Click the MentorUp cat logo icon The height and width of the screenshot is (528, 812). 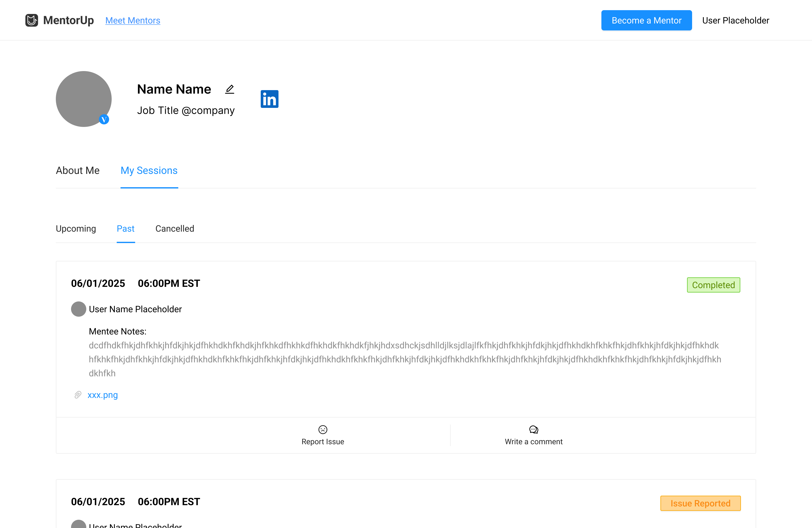32,20
